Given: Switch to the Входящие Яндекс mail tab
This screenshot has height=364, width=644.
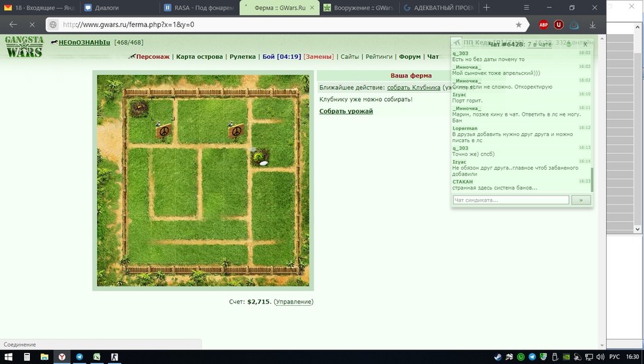Looking at the screenshot, I should pyautogui.click(x=40, y=8).
